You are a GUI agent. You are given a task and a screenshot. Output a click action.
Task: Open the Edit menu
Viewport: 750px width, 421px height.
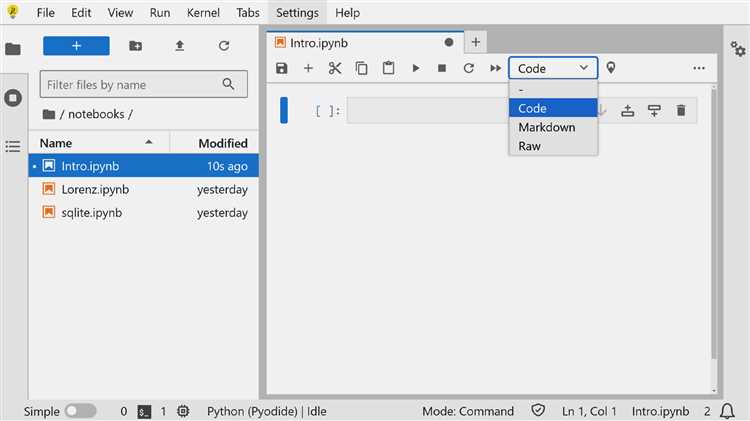(x=81, y=13)
